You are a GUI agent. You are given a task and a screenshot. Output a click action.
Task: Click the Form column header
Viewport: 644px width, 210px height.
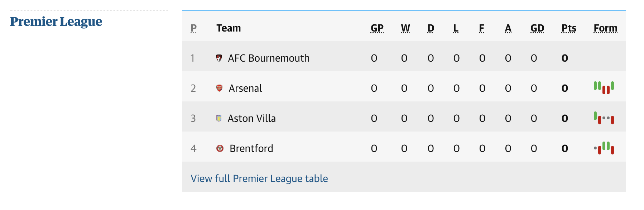(x=605, y=28)
